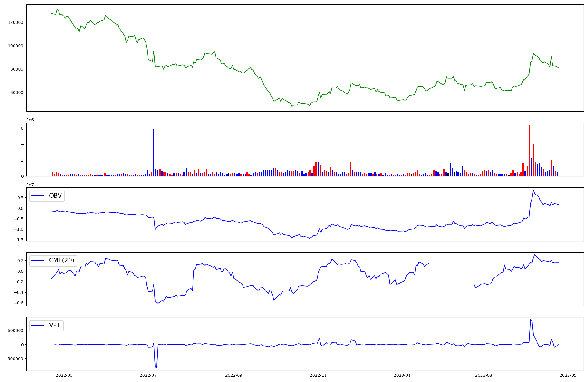Click the 2022-09 x-axis date label

tap(234, 375)
